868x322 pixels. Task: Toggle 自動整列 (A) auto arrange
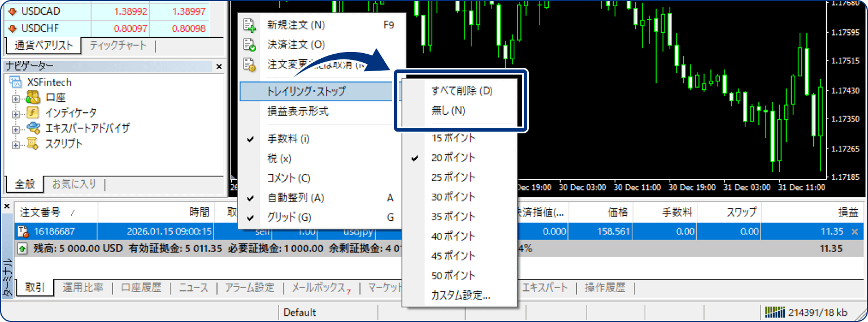coord(321,198)
